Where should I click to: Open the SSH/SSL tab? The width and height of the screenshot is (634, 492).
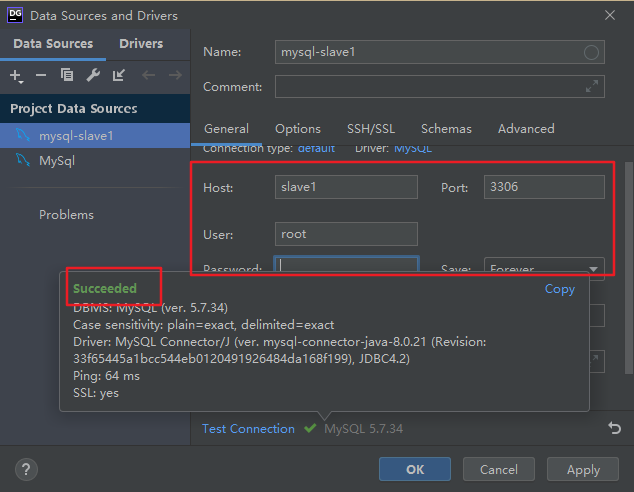tap(371, 129)
